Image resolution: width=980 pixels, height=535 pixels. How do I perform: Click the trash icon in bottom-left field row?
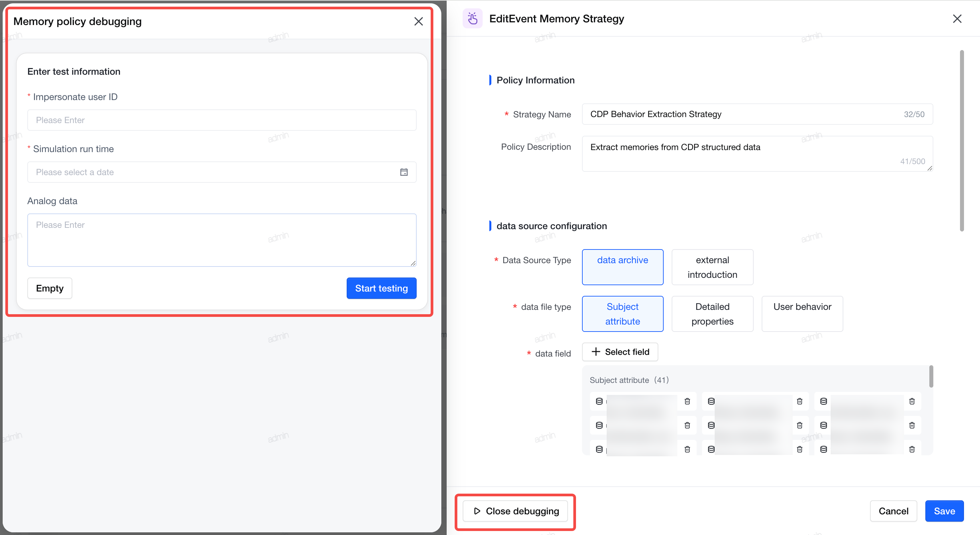(687, 449)
